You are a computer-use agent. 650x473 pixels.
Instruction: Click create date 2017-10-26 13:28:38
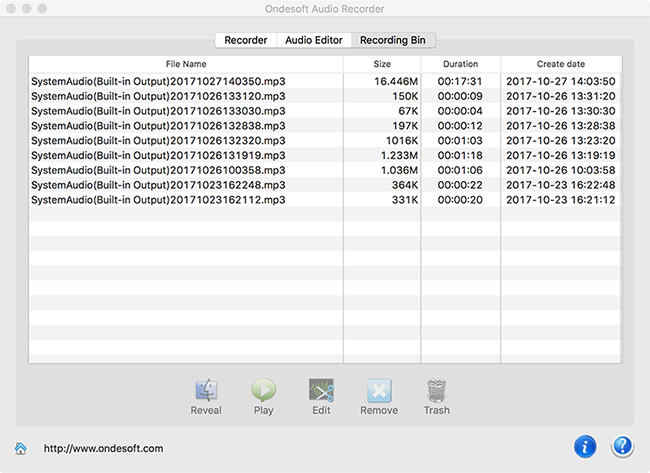click(561, 126)
